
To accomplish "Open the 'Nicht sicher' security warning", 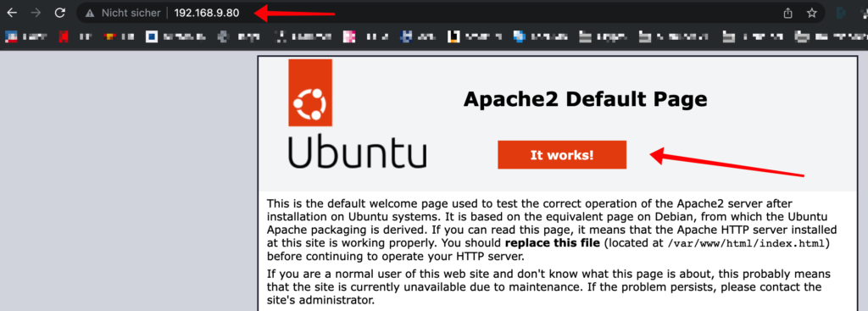I will [123, 13].
